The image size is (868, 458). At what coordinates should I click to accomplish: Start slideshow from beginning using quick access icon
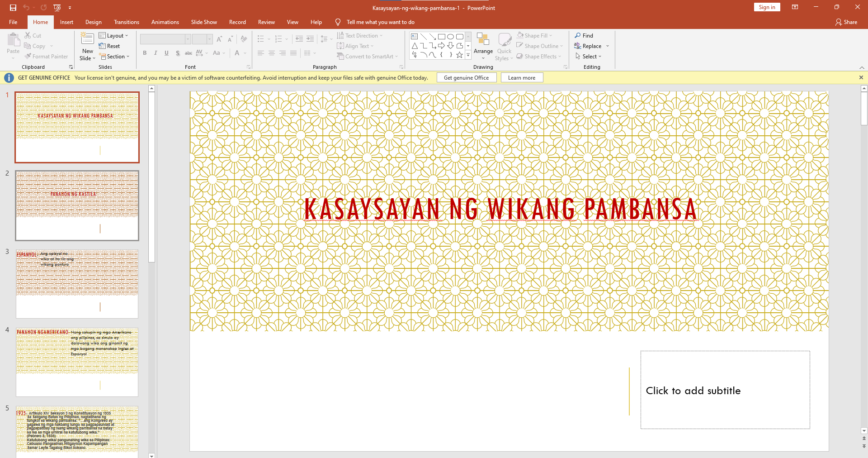click(57, 8)
